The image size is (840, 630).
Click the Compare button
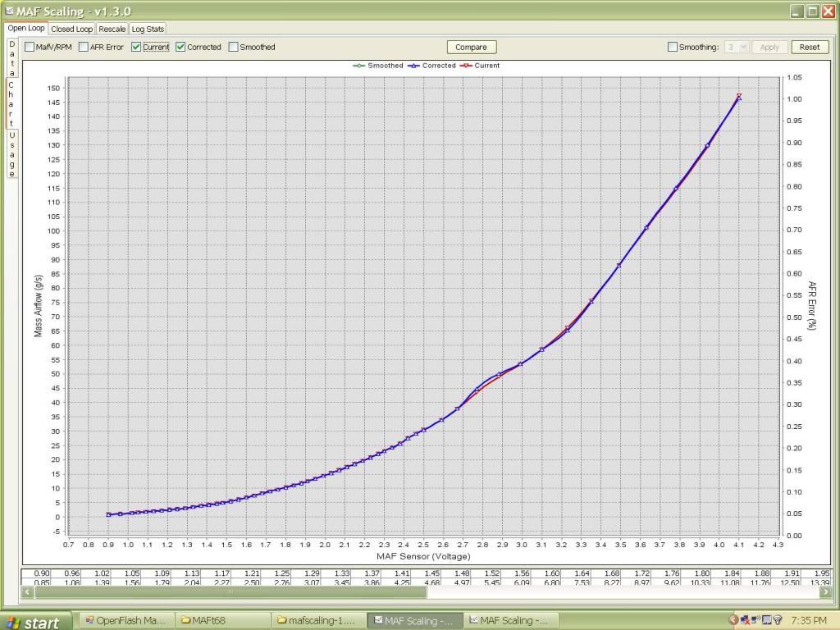coord(471,48)
